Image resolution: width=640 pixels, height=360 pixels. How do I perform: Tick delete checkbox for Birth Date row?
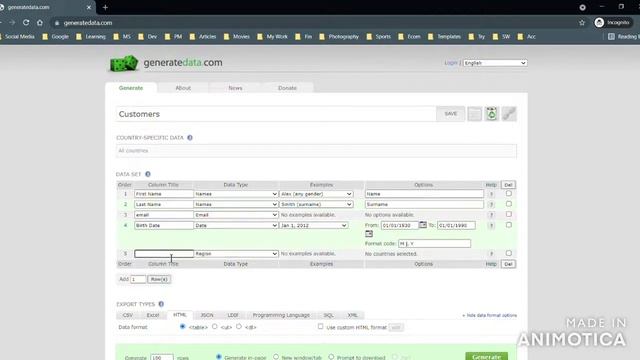[x=509, y=225]
